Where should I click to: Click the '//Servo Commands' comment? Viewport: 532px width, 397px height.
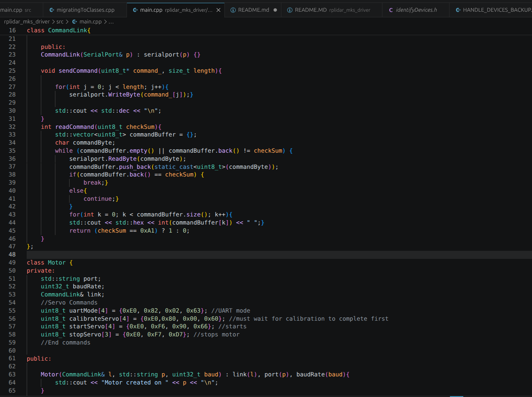click(x=69, y=302)
